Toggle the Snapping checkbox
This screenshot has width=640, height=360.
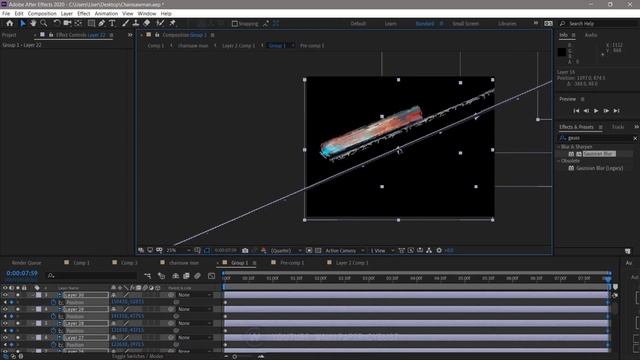click(235, 24)
